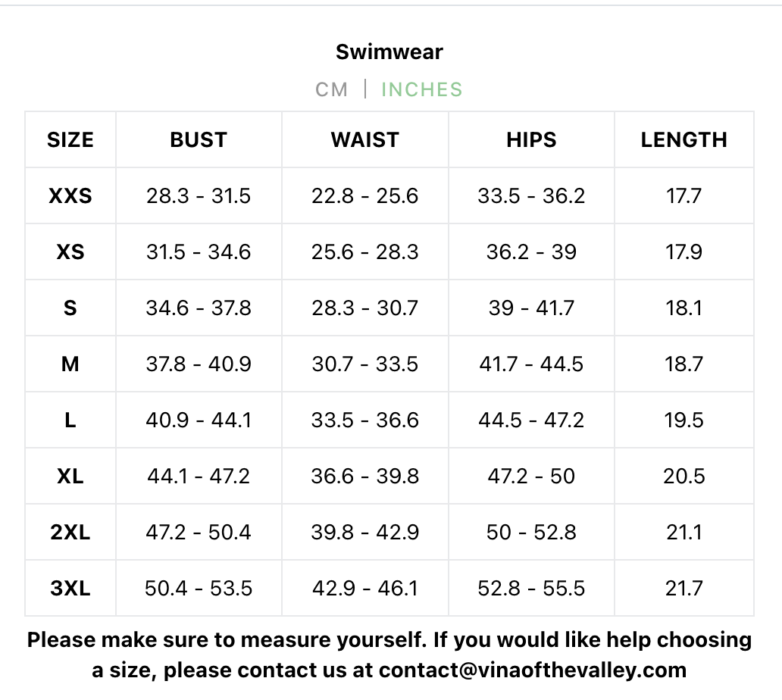Click the bust range 28.3 - 31.5
Viewport: 782px width, 700px height.
coord(199,196)
